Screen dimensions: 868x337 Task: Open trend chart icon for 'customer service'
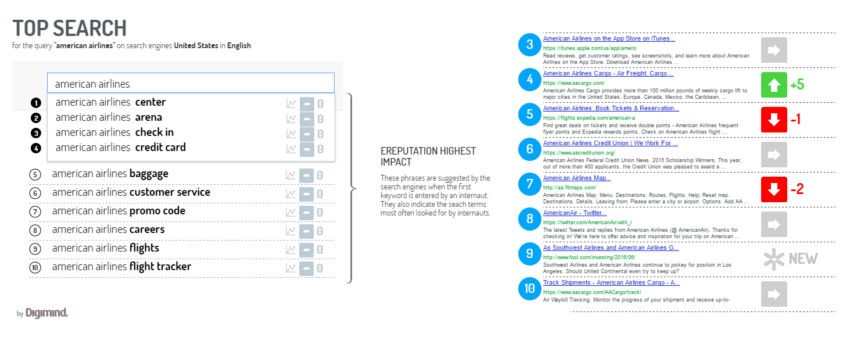click(x=291, y=194)
